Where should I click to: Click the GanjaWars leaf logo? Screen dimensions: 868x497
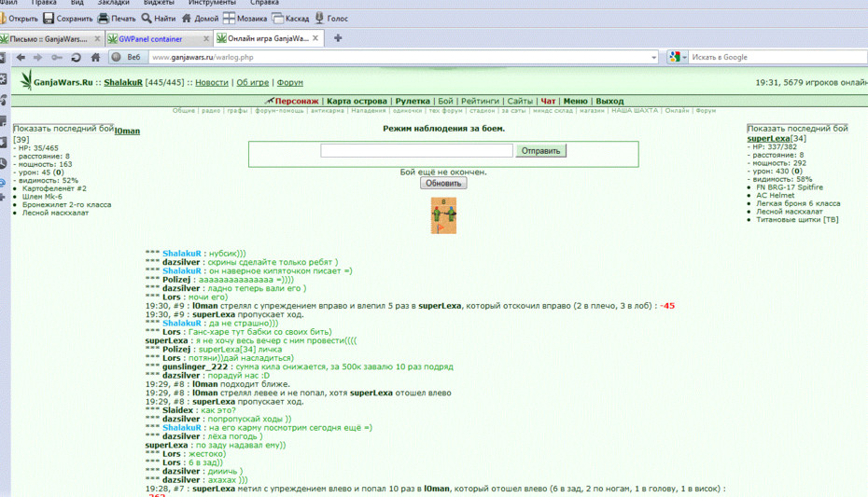[x=25, y=81]
